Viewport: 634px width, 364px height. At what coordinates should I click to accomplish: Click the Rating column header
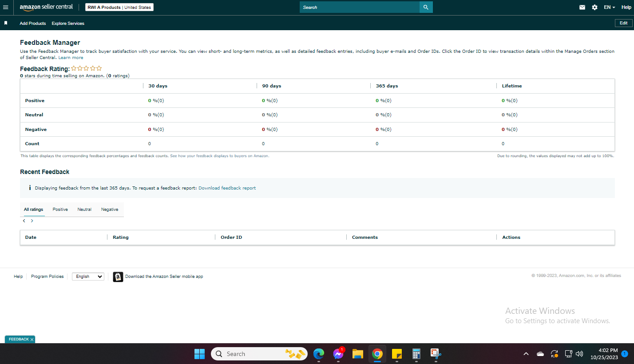pos(121,237)
